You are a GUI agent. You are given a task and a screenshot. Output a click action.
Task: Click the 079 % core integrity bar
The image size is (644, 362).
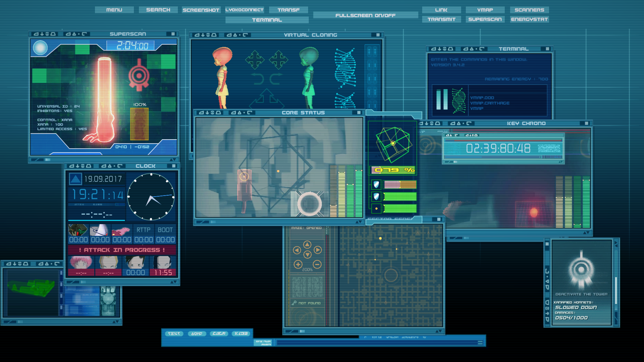pyautogui.click(x=393, y=170)
